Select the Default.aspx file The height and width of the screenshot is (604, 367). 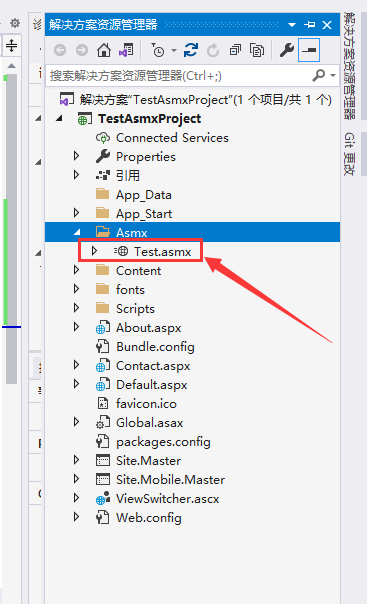pos(152,384)
